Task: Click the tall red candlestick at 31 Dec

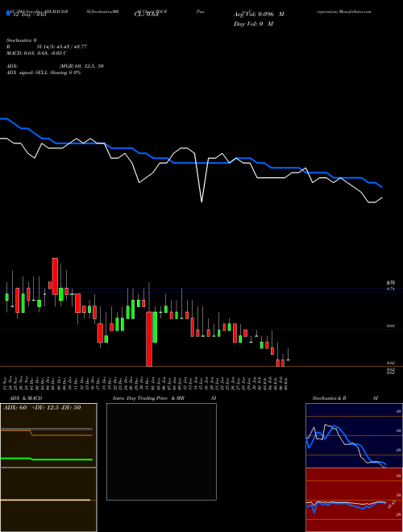Action: click(149, 339)
